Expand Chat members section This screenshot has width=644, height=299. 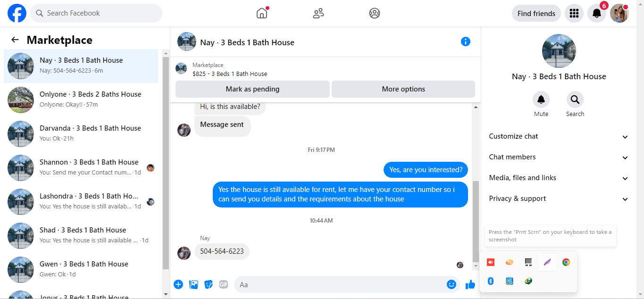coord(559,157)
